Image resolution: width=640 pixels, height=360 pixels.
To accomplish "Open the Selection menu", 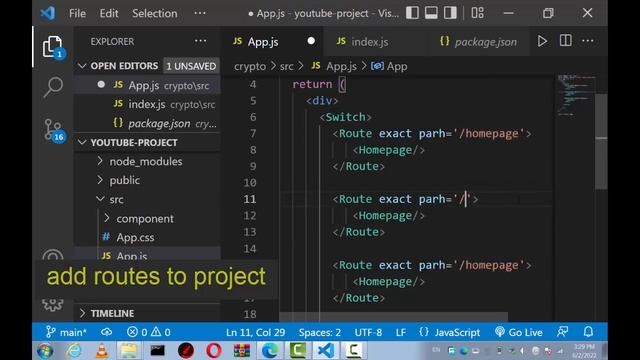I will [x=155, y=13].
